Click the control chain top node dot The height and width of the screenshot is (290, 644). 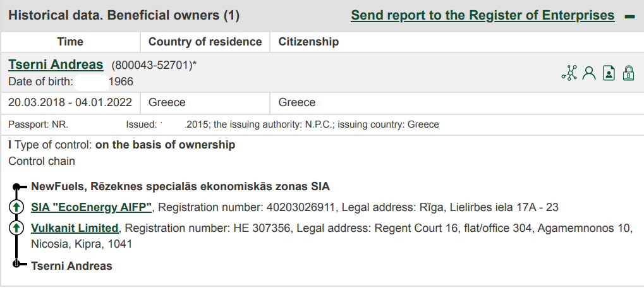16,187
